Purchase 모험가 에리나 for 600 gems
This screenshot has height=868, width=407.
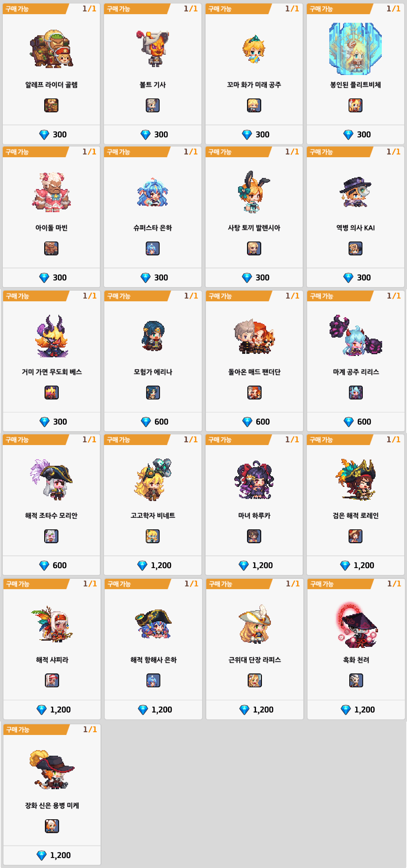[153, 422]
